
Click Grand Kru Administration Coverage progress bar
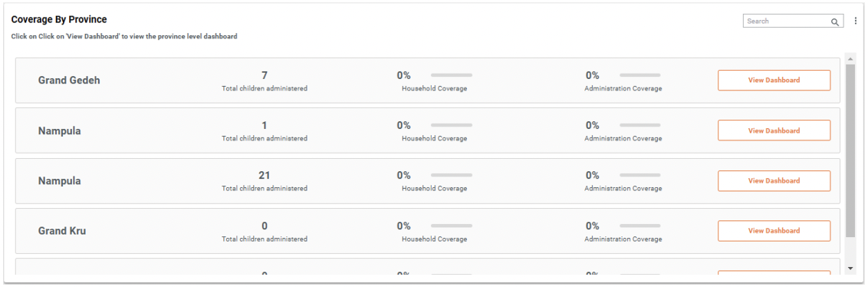[640, 226]
